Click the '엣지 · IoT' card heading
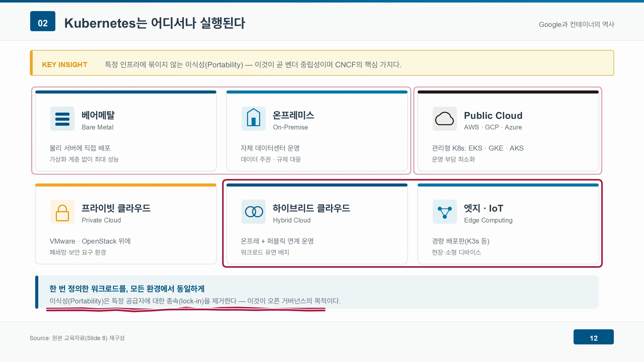This screenshot has width=644, height=362. [x=484, y=208]
